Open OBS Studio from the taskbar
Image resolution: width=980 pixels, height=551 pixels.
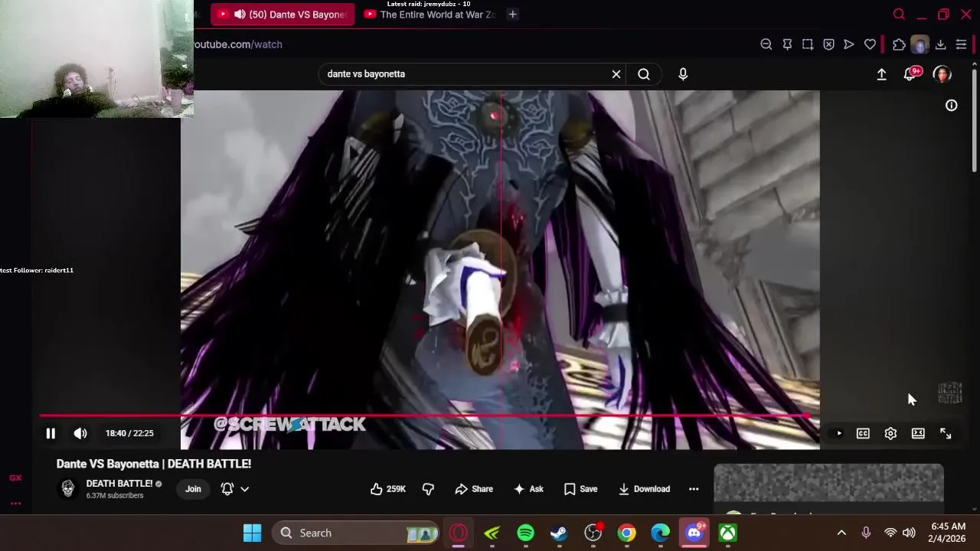pyautogui.click(x=593, y=533)
